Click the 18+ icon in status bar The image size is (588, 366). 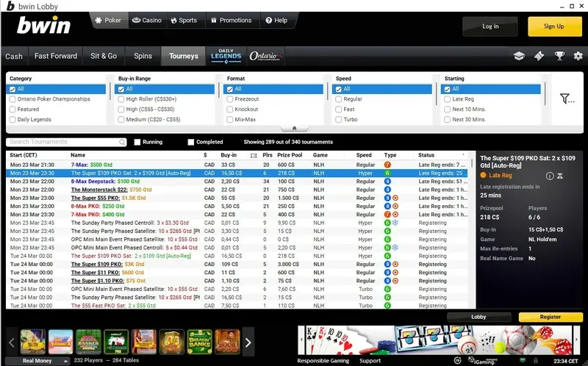click(457, 361)
